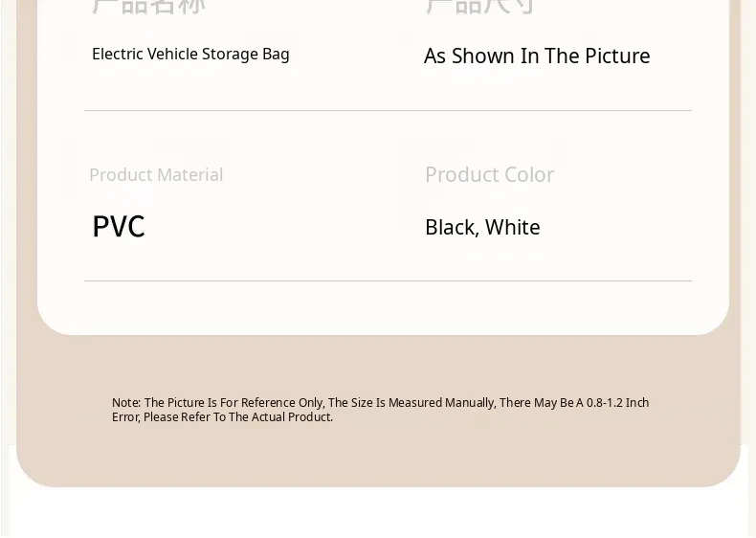Click the Electric Vehicle Storage Bag text
The image size is (756, 538).
point(190,55)
